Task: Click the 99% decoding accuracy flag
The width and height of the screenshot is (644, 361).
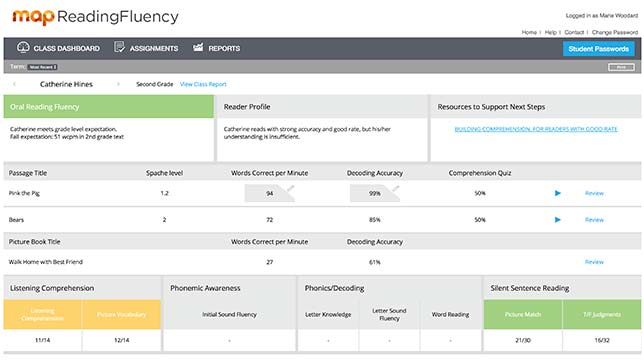Action: 375,193
